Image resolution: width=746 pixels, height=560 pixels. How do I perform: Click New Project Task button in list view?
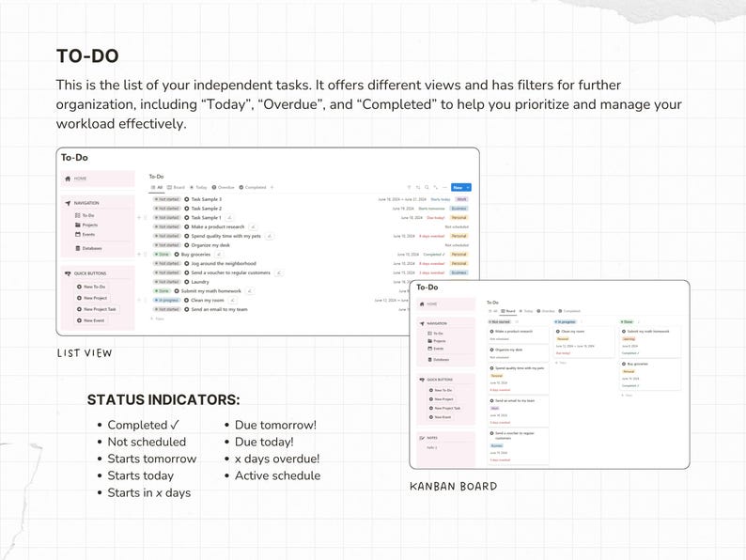97,309
